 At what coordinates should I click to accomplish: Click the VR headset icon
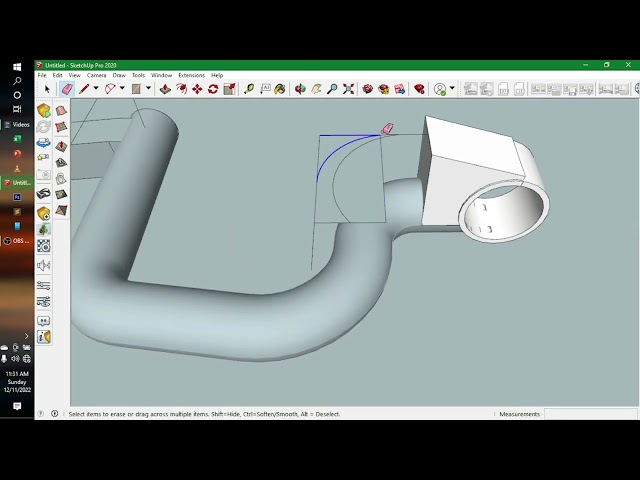tap(44, 194)
